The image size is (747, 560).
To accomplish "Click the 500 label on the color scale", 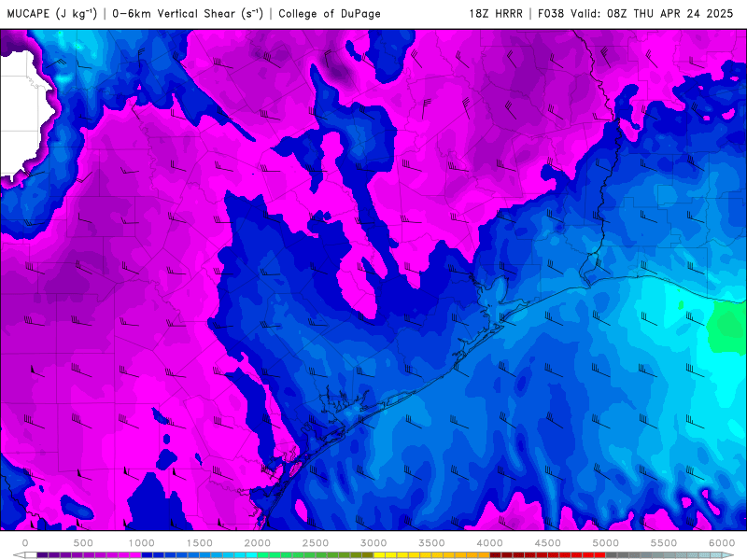I will click(x=83, y=543).
